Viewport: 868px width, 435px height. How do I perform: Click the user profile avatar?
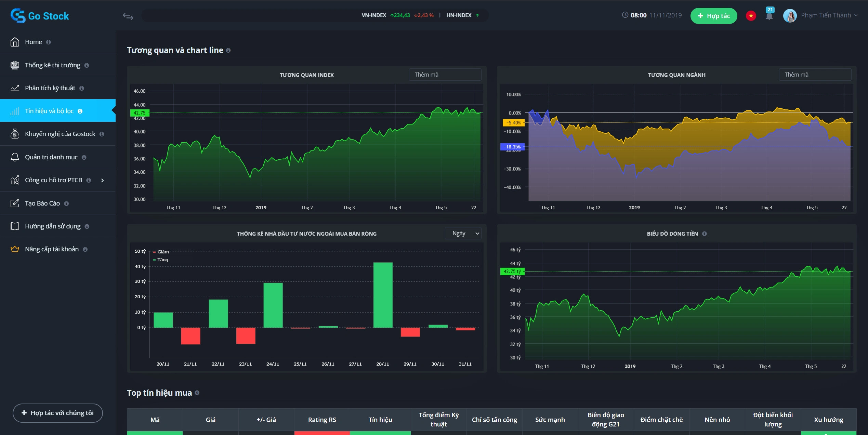click(x=790, y=16)
